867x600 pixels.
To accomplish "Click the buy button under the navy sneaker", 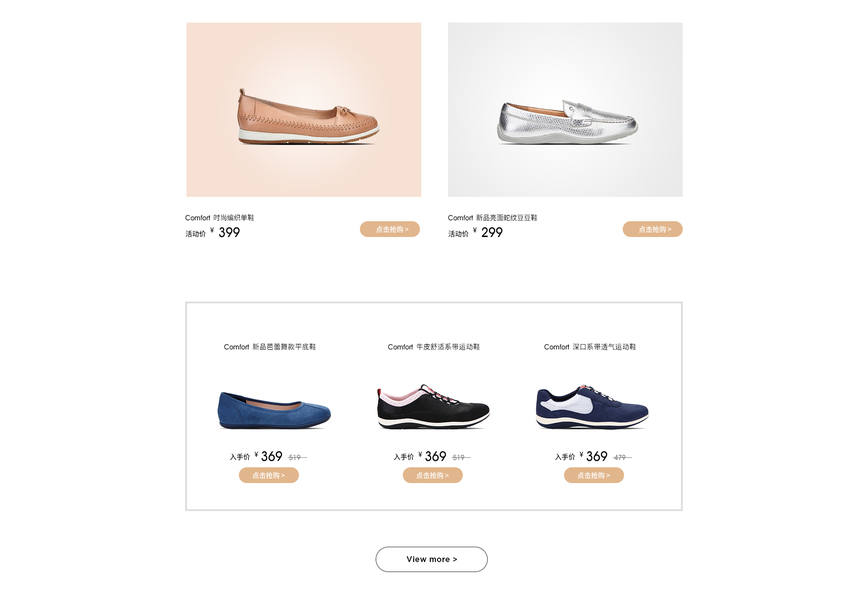I will click(594, 475).
